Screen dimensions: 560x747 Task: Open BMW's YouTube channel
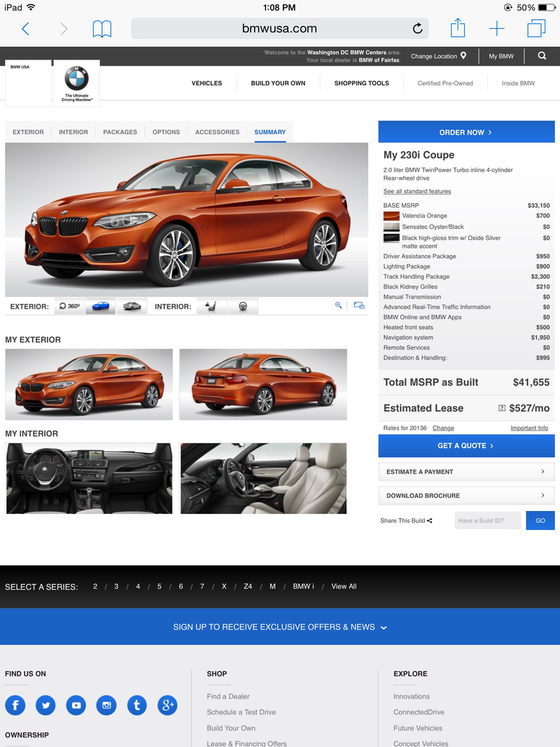click(76, 705)
